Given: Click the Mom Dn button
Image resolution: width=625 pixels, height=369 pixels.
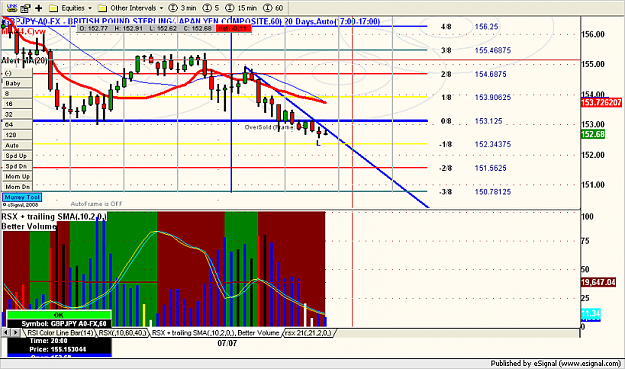Looking at the screenshot, I should [17, 187].
